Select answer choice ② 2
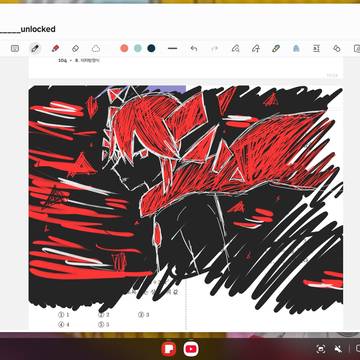The width and height of the screenshot is (360, 360). [x=104, y=315]
